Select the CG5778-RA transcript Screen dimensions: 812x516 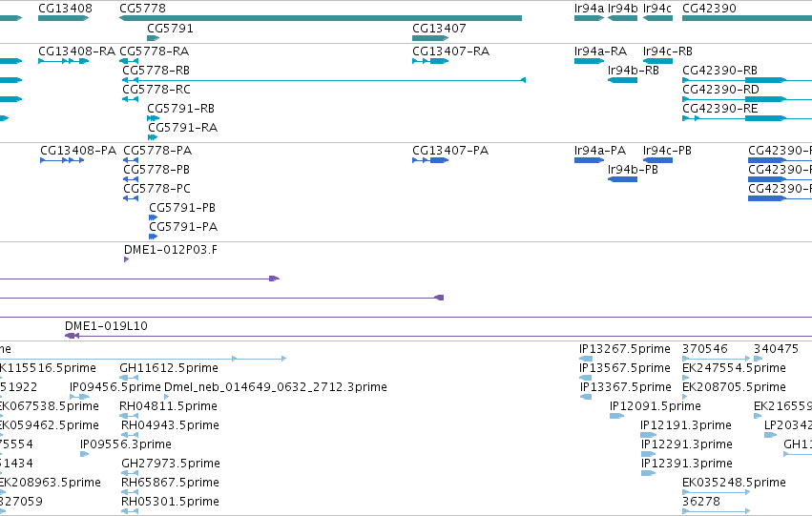[x=129, y=61]
